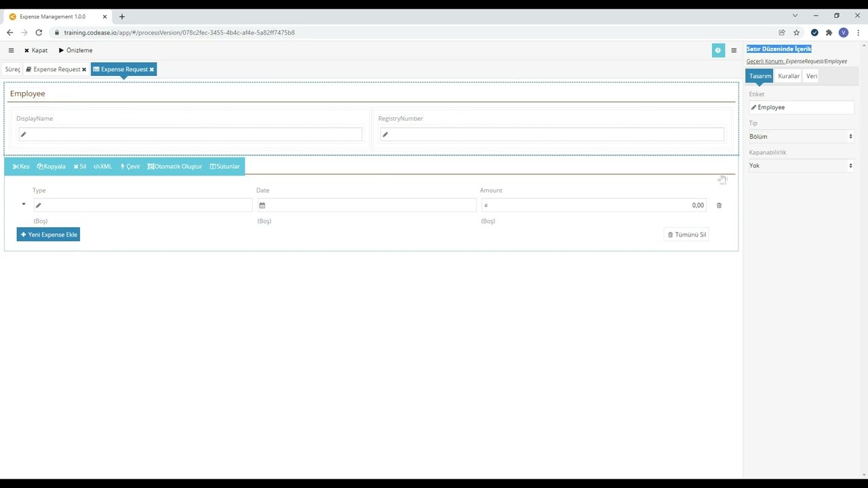Click the Type input field
868x488 pixels.
coord(142,205)
